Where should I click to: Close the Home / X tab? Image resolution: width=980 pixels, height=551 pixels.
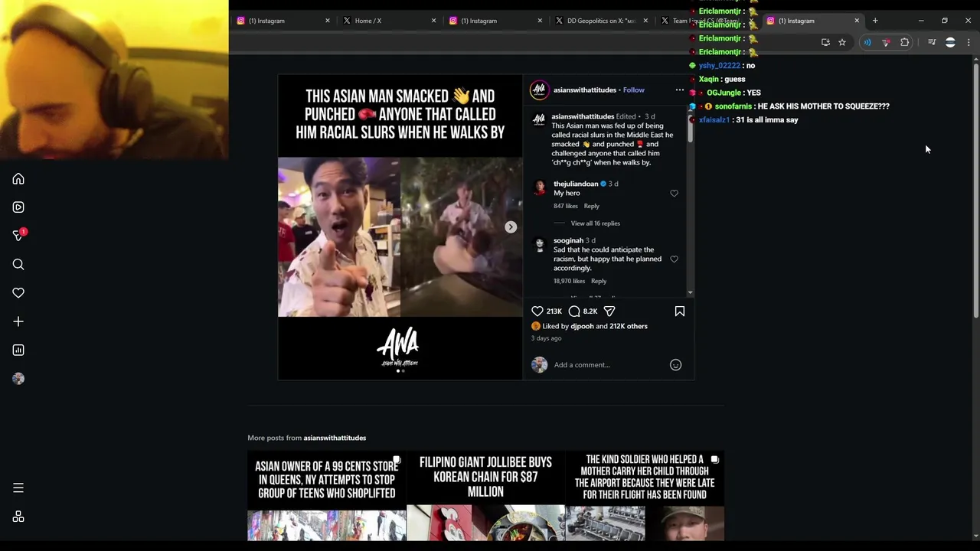[x=433, y=21]
